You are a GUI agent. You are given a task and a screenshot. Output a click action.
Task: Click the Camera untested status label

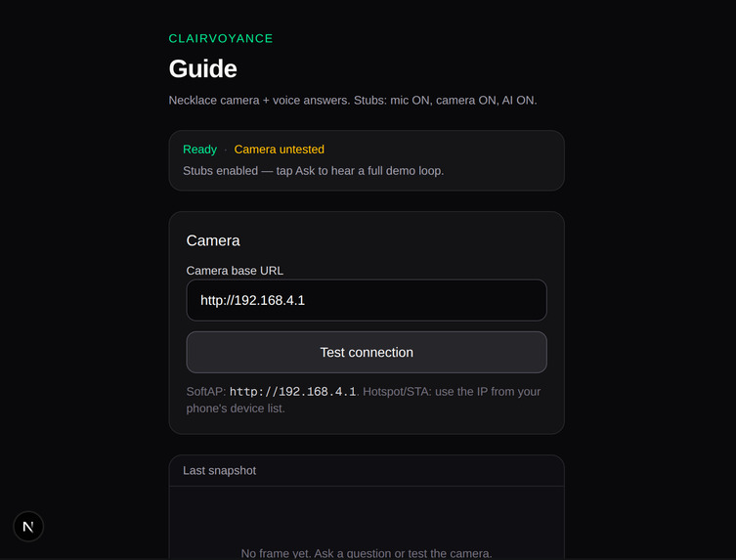click(x=280, y=150)
